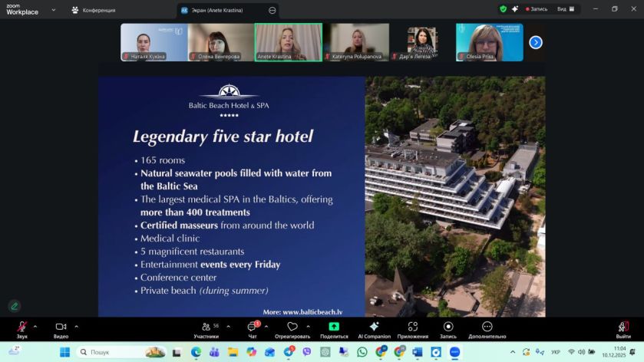Show hidden system tray icons
Screen dimensions: 644x362
tap(513, 352)
